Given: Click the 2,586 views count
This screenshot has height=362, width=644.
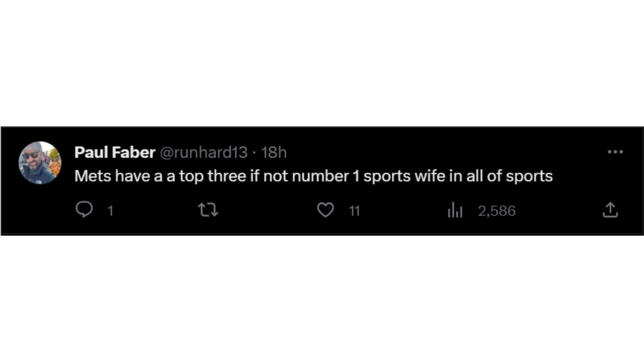Looking at the screenshot, I should (x=496, y=211).
